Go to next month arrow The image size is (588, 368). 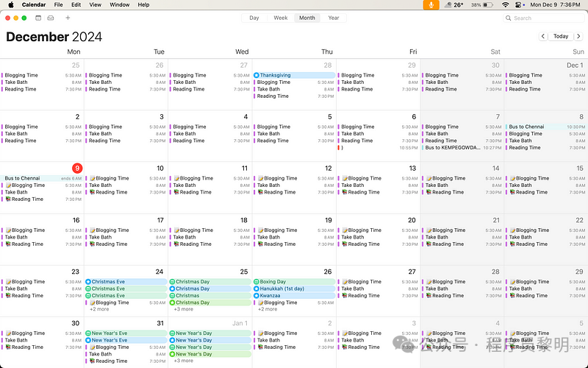[578, 36]
